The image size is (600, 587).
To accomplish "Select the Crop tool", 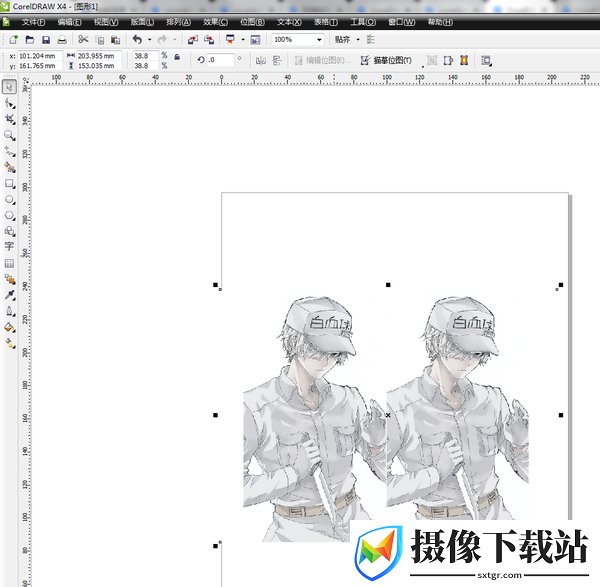I will [x=9, y=119].
